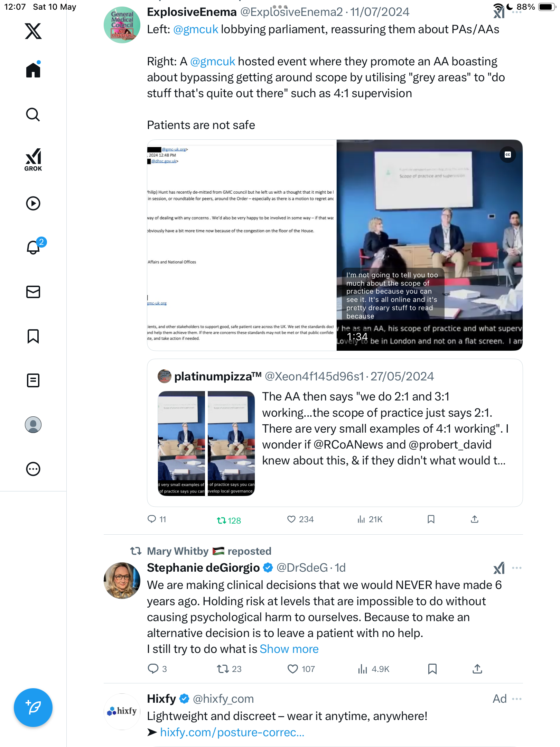The width and height of the screenshot is (560, 747).
Task: Open the profile avatar tab in sidebar
Action: (33, 425)
